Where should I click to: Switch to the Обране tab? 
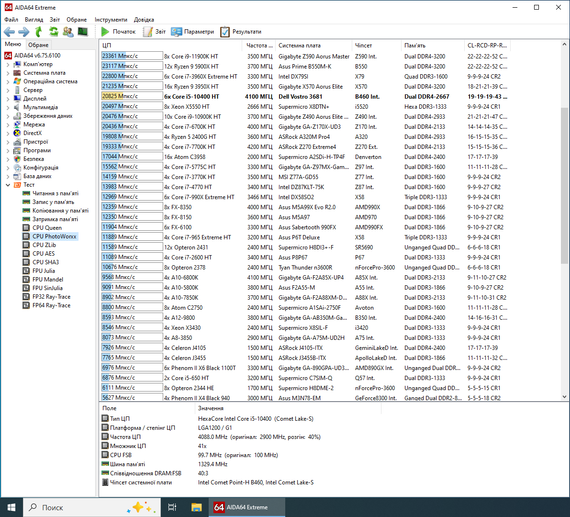click(38, 45)
